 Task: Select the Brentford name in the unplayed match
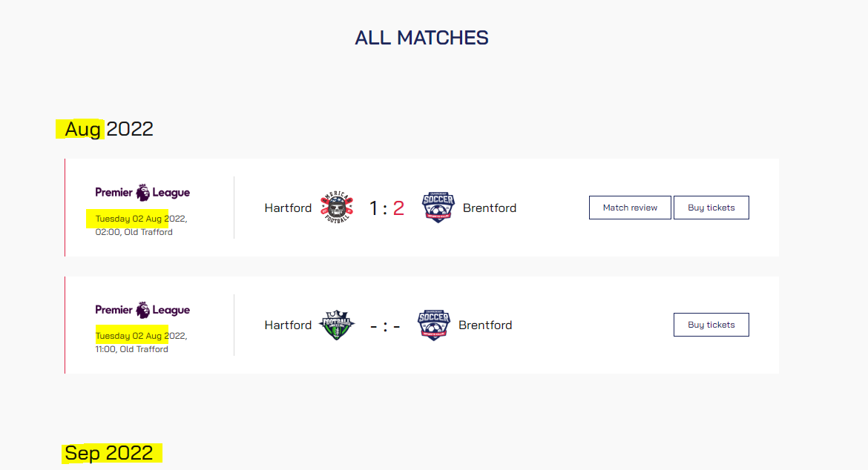(485, 325)
